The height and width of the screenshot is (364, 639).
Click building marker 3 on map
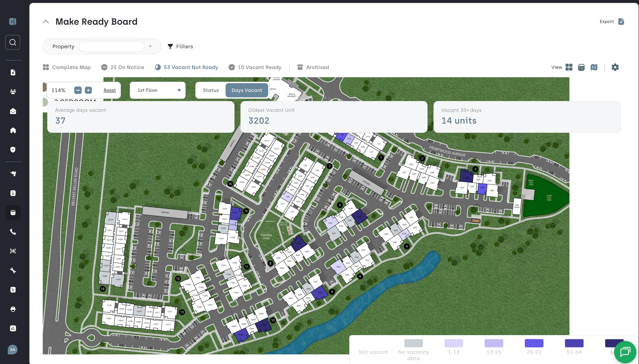(x=475, y=169)
